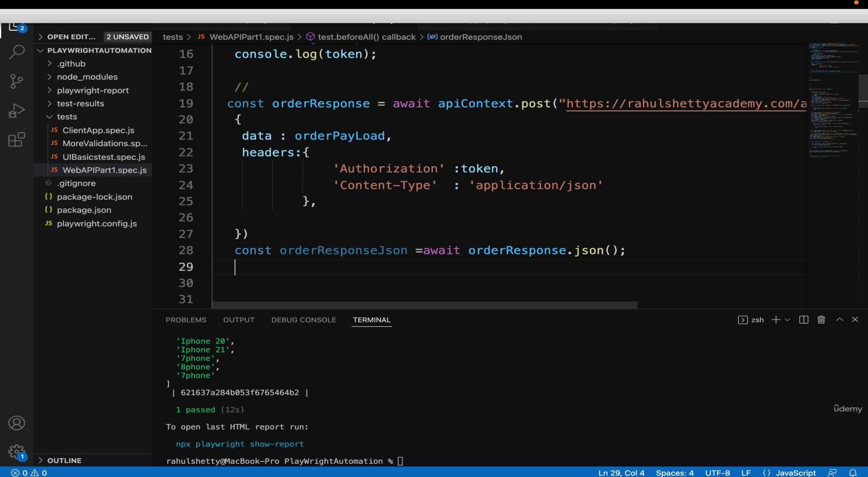Open the Accounts menu icon
The width and height of the screenshot is (868, 477).
[x=17, y=423]
